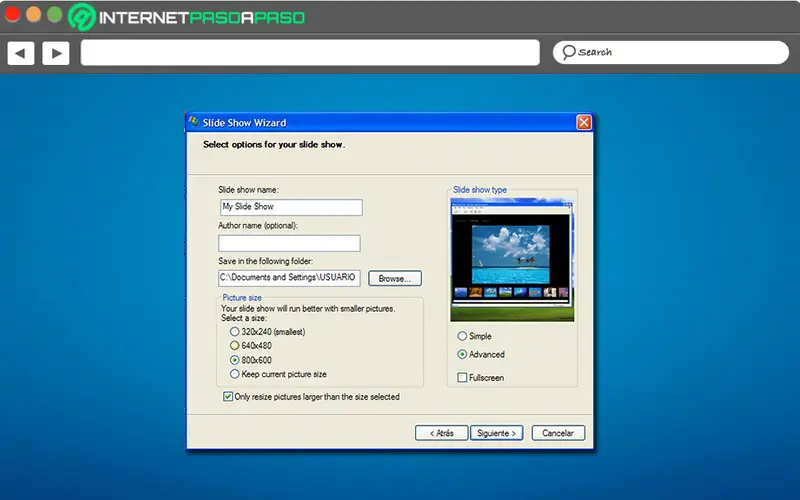
Task: Click the "Picture size" group label
Action: point(242,297)
